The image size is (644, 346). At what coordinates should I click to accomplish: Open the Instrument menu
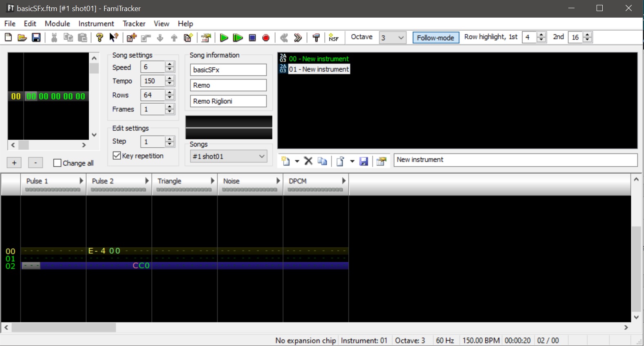click(x=96, y=24)
